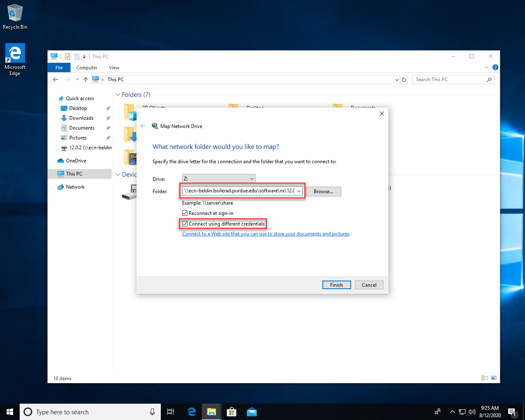Image resolution: width=525 pixels, height=420 pixels.
Task: Open Task View on the taskbar
Action: pos(171,412)
